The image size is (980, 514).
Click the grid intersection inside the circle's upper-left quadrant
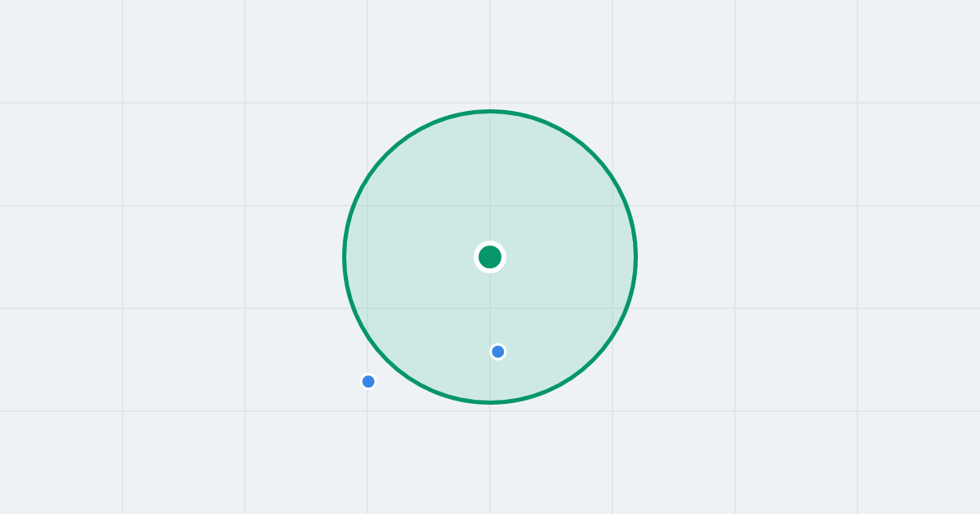tap(367, 206)
